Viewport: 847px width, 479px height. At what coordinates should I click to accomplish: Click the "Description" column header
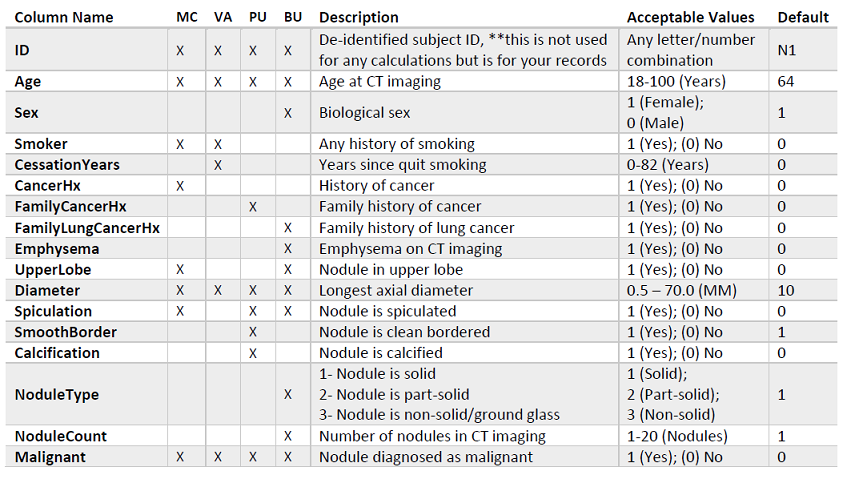click(359, 17)
